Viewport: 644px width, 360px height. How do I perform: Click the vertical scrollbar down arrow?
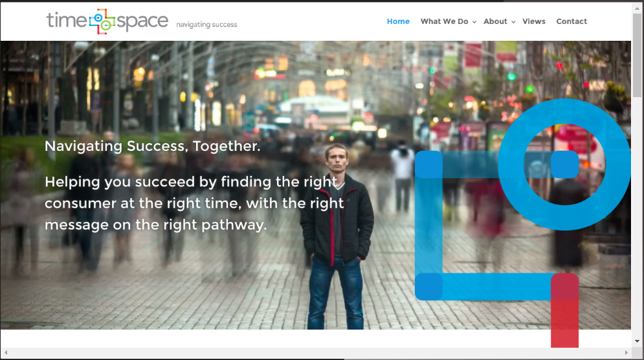point(637,341)
